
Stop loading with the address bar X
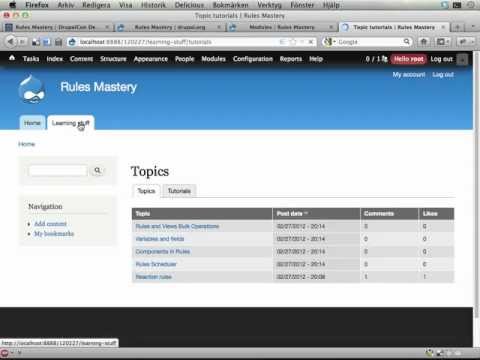pos(311,42)
